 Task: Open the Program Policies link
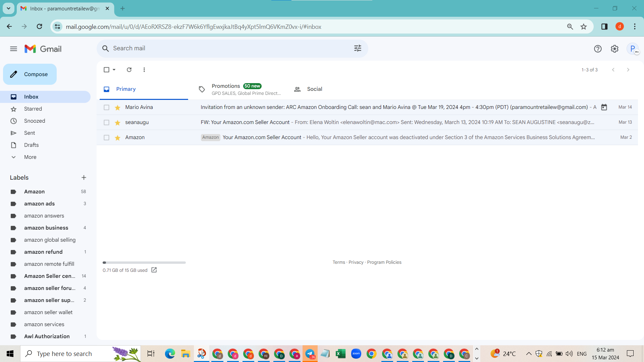click(384, 262)
